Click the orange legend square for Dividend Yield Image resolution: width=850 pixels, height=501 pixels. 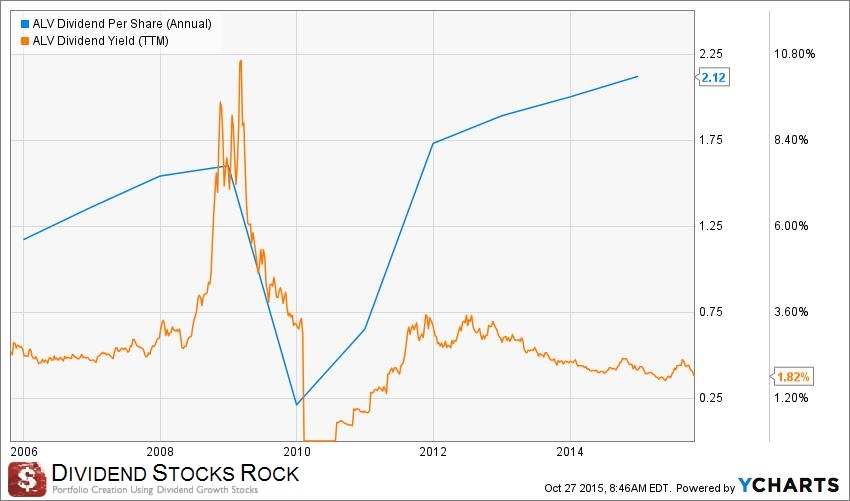point(10,40)
